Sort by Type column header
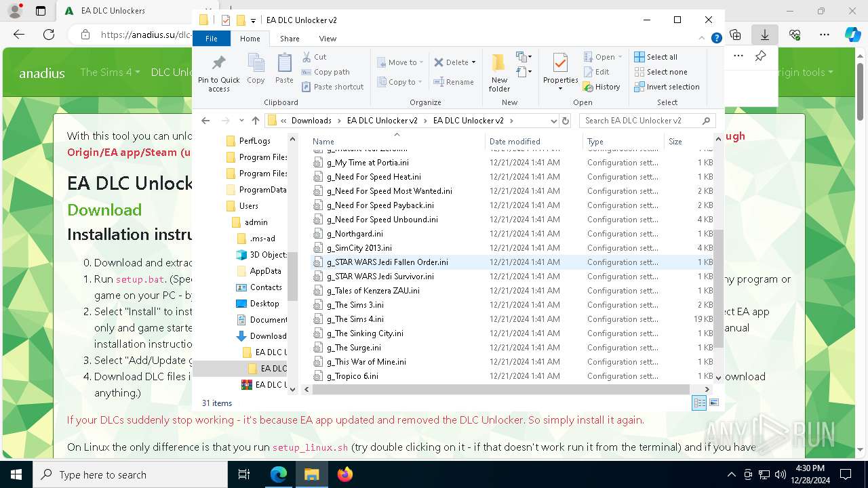This screenshot has height=488, width=868. pyautogui.click(x=624, y=142)
